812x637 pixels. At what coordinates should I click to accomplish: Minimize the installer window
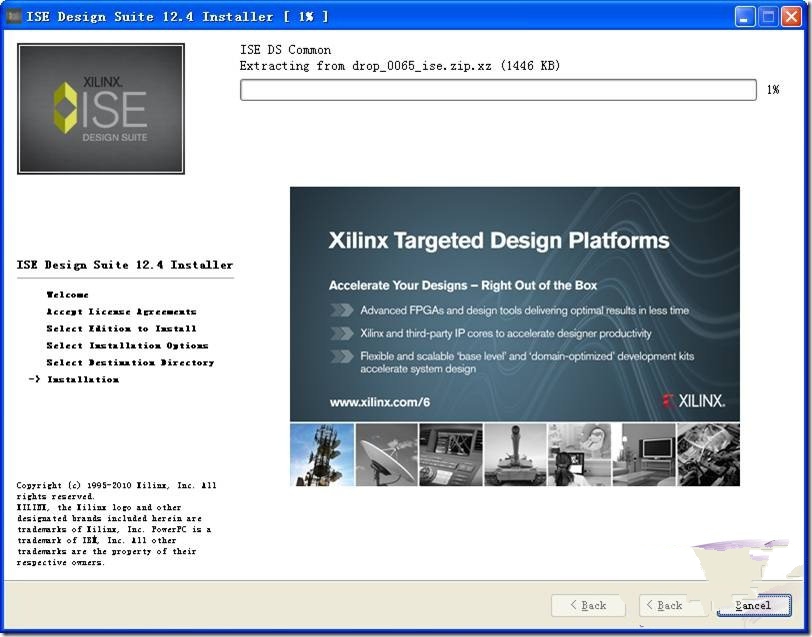pos(744,17)
